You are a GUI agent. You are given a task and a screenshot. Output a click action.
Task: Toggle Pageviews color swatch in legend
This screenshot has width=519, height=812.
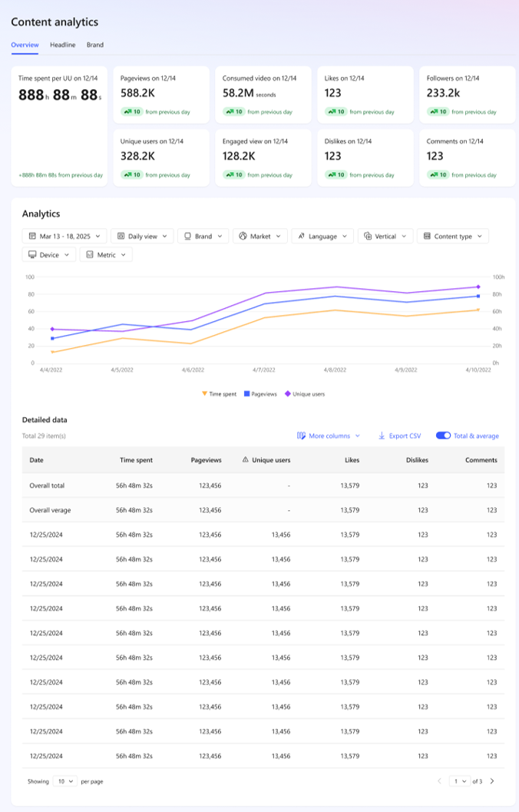[x=247, y=393]
